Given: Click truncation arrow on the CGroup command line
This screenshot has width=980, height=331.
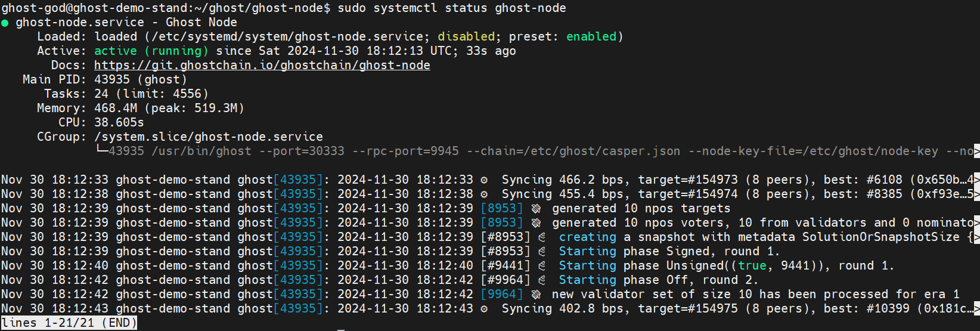Looking at the screenshot, I should tap(976, 151).
